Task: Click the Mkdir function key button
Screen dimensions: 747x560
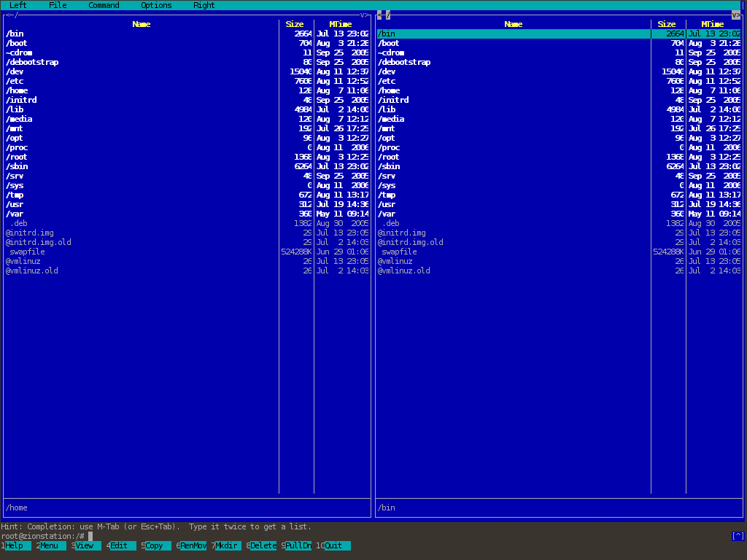Action: [x=227, y=545]
